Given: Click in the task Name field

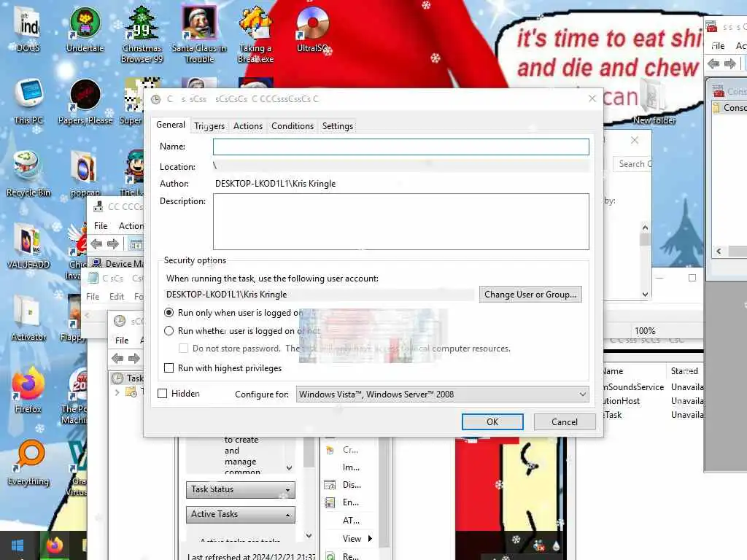Looking at the screenshot, I should pyautogui.click(x=400, y=147).
